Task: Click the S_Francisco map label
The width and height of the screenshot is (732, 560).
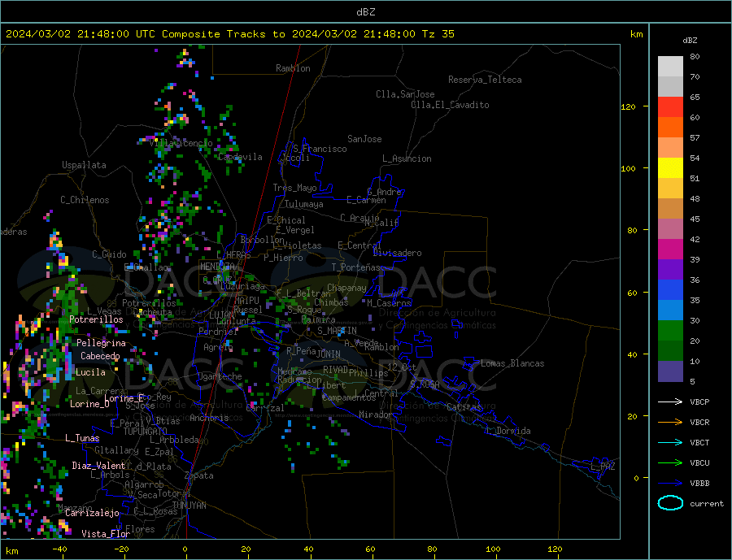Action: tap(320, 149)
